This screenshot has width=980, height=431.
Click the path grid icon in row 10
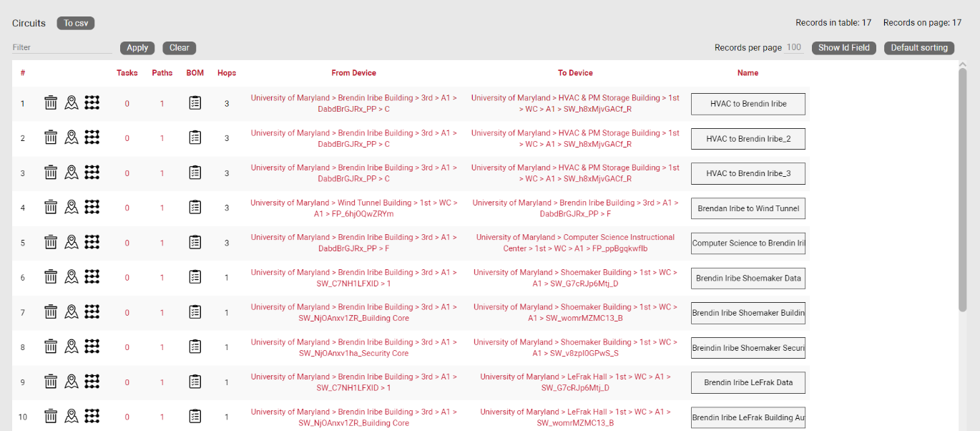92,416
